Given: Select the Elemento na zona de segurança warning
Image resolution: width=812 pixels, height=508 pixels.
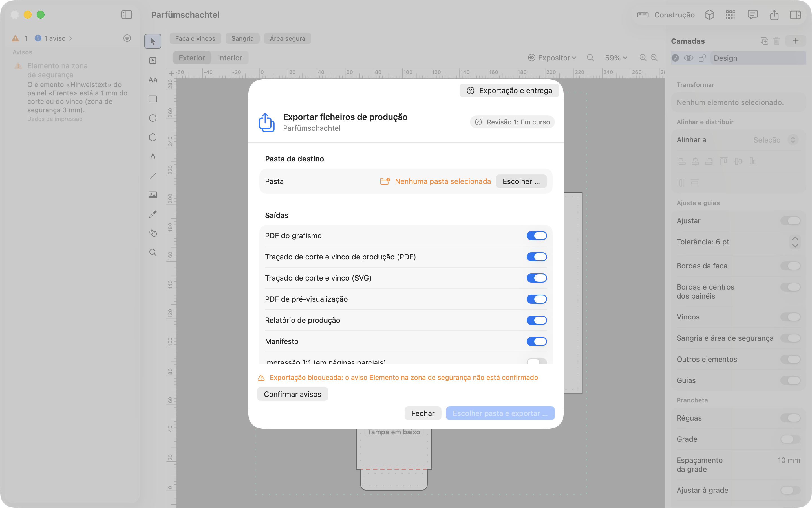Looking at the screenshot, I should point(70,92).
